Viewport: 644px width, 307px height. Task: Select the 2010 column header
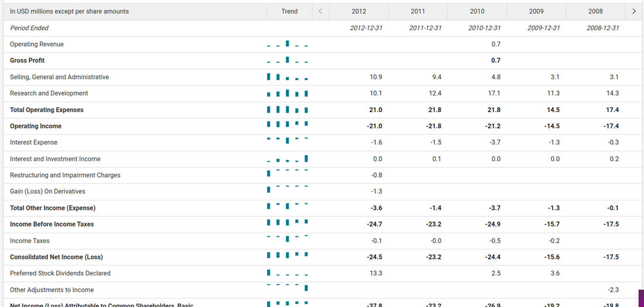coord(477,11)
